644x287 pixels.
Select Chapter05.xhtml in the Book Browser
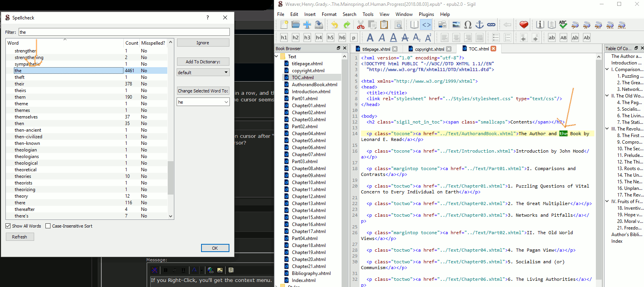(x=309, y=141)
